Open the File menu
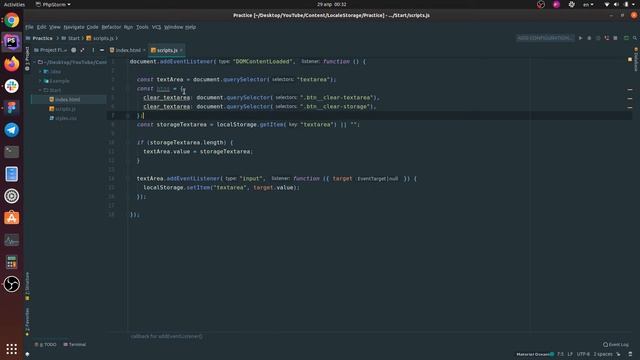This screenshot has height=360, width=640. pos(29,27)
